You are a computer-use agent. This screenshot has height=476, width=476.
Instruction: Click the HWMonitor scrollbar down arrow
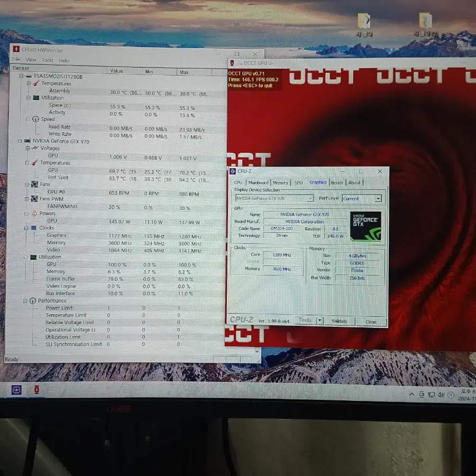click(257, 351)
